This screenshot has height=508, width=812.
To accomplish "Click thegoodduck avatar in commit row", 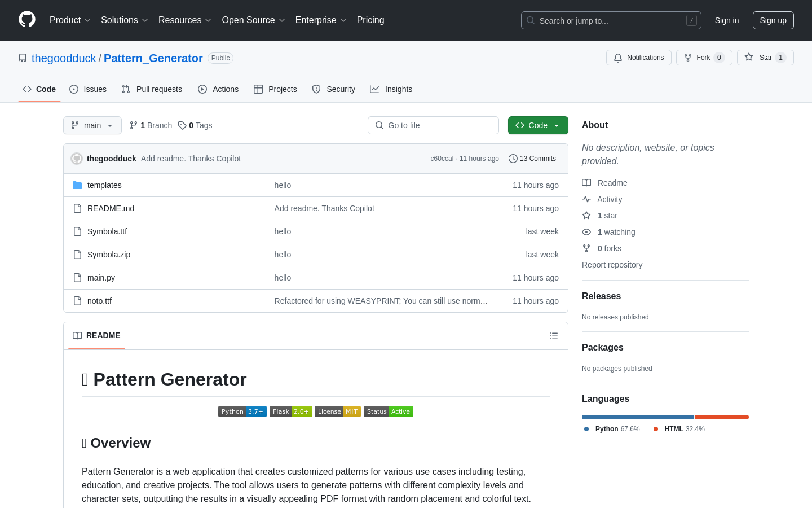I will 77,159.
